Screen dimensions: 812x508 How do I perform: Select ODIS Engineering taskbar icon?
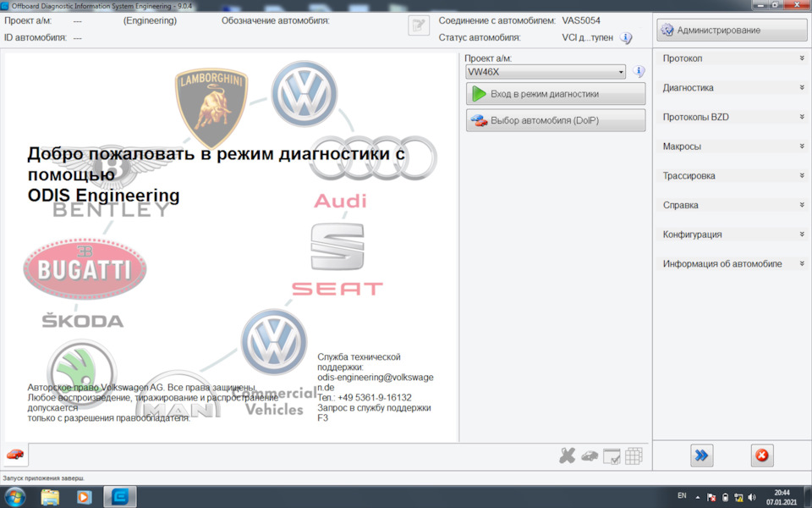tap(120, 497)
